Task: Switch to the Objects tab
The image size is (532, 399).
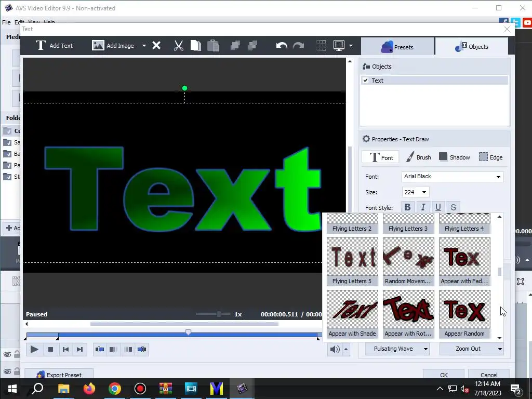Action: coord(472,47)
